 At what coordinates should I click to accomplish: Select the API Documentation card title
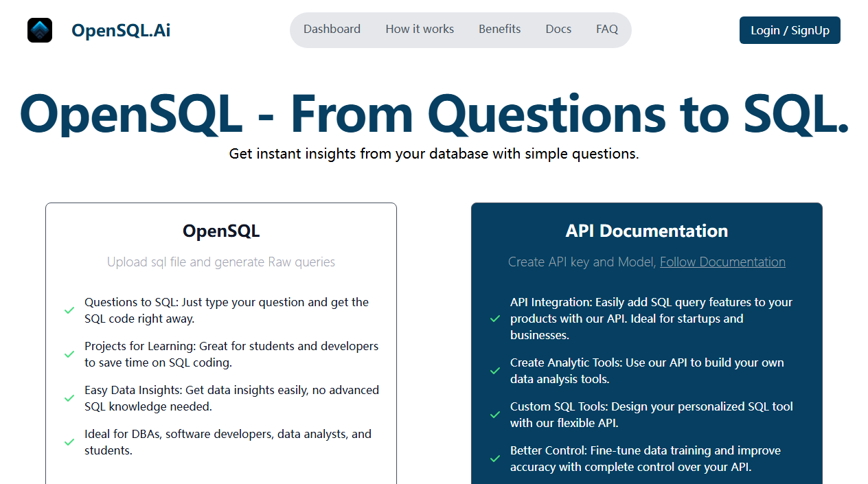click(x=646, y=231)
